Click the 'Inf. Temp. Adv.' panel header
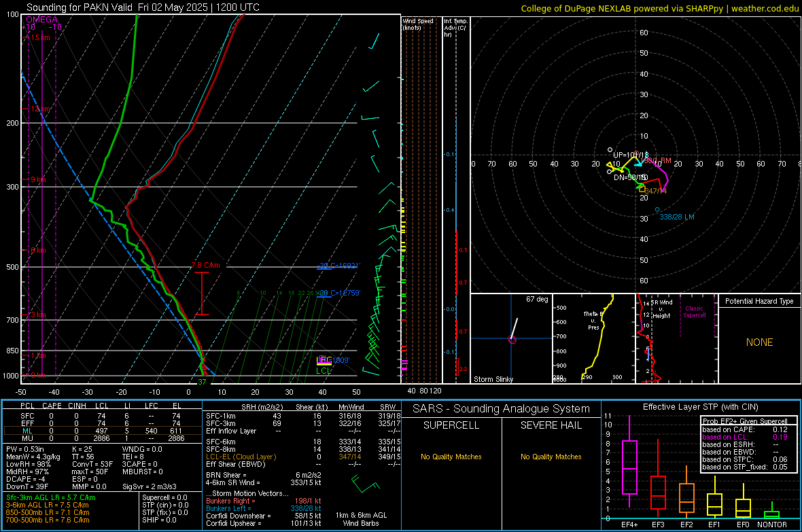 tap(455, 28)
